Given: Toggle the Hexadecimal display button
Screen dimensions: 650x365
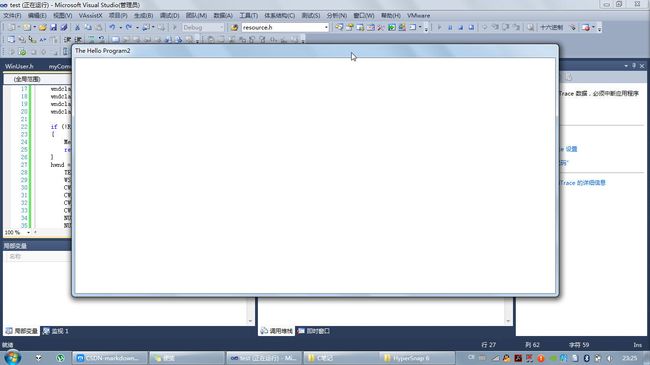Looking at the screenshot, I should pyautogui.click(x=551, y=27).
